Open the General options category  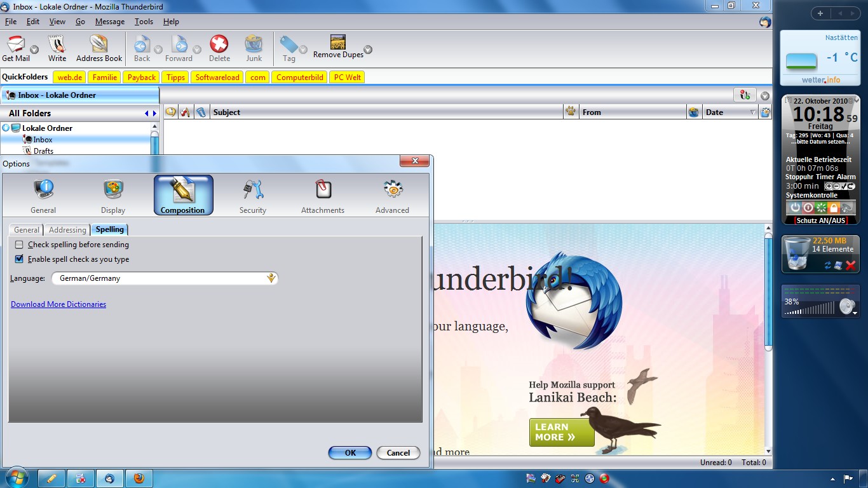[x=43, y=196]
